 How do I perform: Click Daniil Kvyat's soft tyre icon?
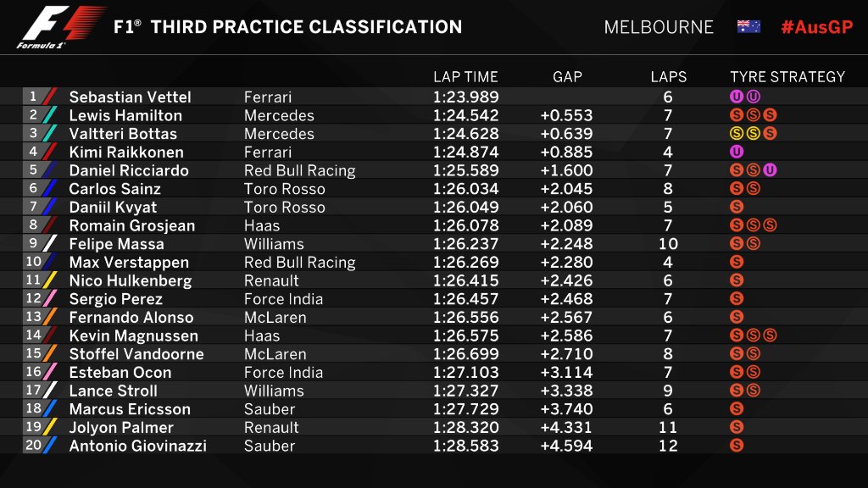(x=737, y=207)
